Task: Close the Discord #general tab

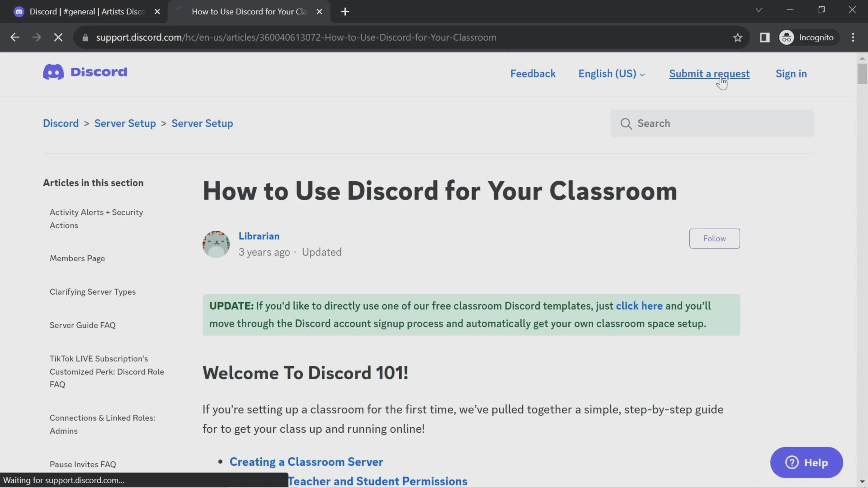Action: click(157, 12)
